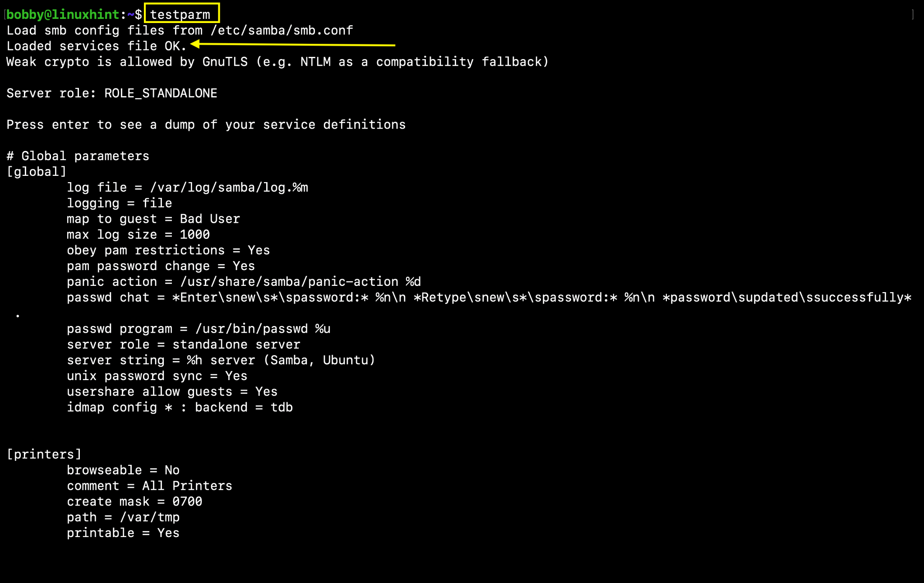Click the "path = /var/tmp" line
Screen dimensions: 924x583
[123, 517]
